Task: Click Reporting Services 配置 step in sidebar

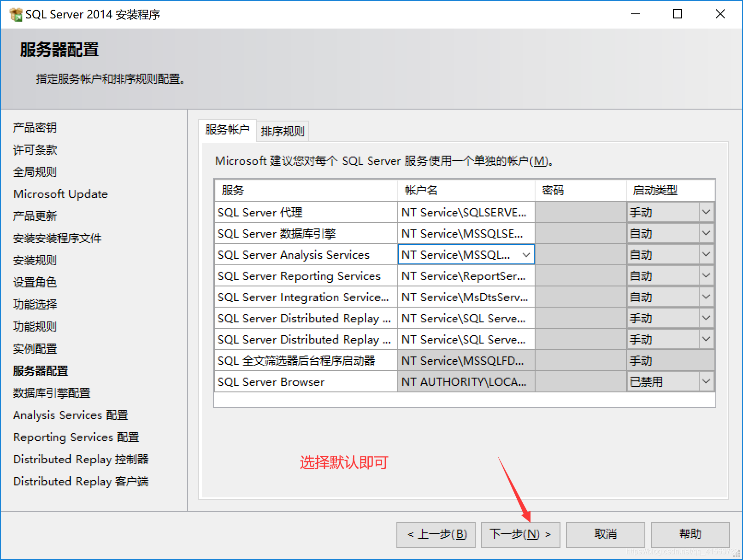Action: [x=76, y=437]
